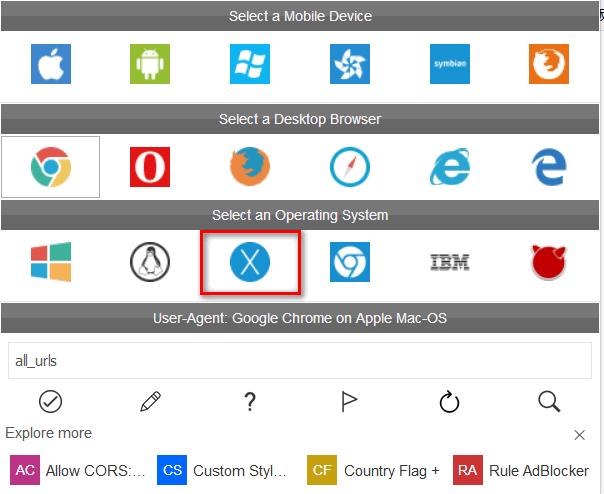
Task: Choose Firefox OS mobile device icon
Action: 549,64
